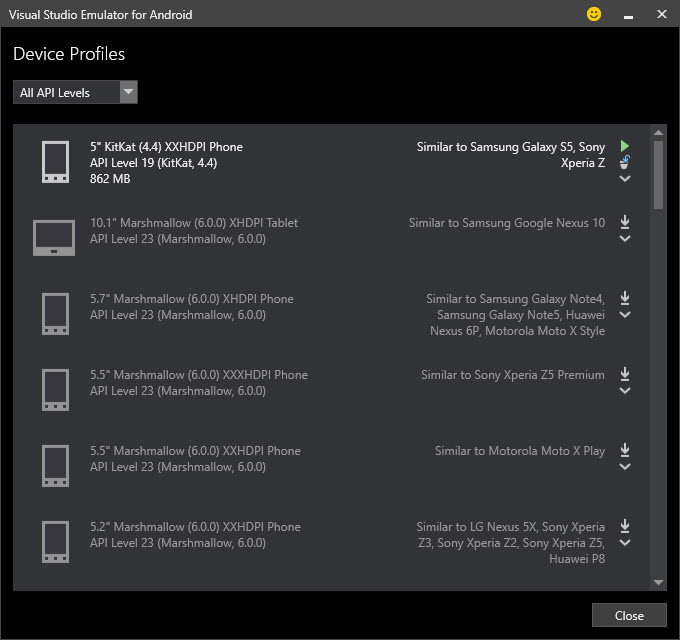Download the Motorola Moto X Play profile
Screen dimensions: 680x640
[x=625, y=450]
